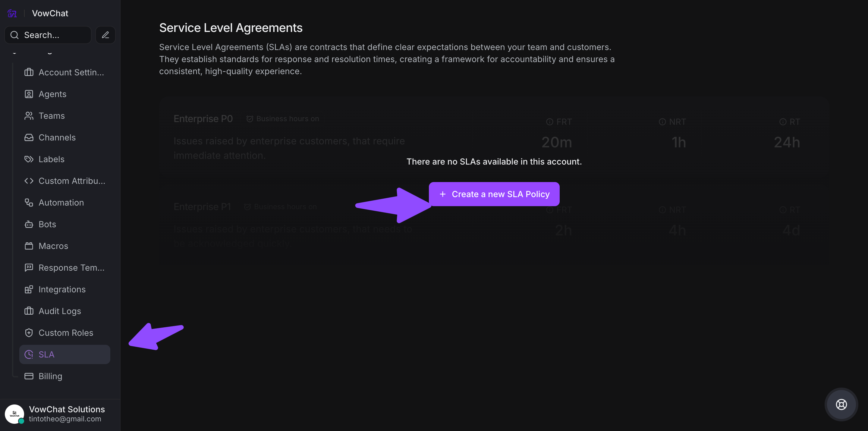The image size is (868, 431).
Task: Click the Automation workflow icon
Action: [29, 203]
